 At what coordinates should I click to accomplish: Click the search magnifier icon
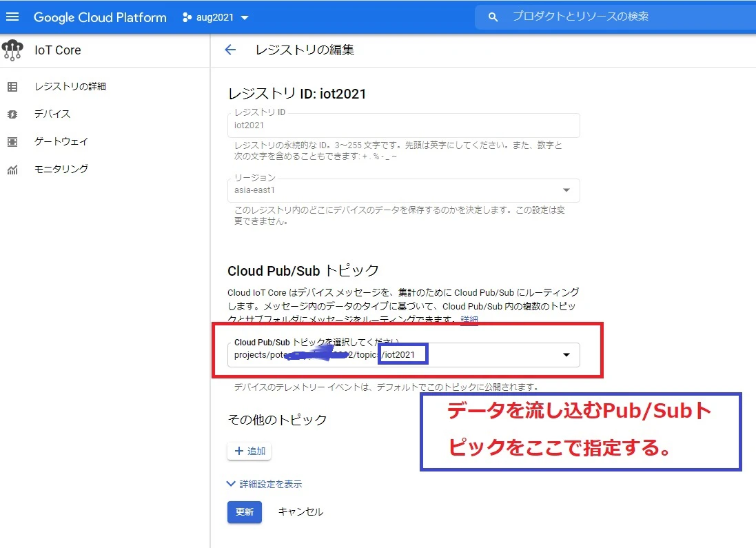493,17
